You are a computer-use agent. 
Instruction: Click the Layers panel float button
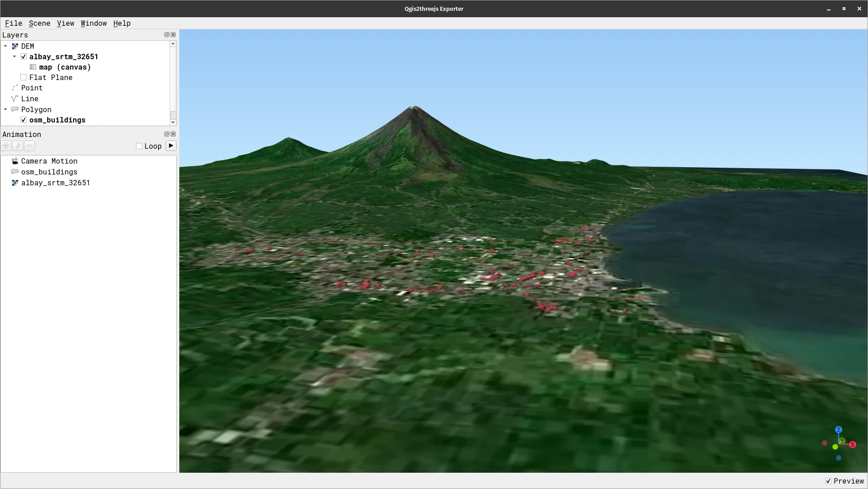point(166,35)
